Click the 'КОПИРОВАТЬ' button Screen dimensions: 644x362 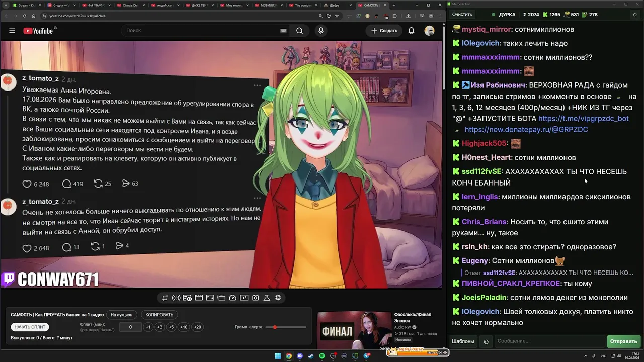[159, 315]
